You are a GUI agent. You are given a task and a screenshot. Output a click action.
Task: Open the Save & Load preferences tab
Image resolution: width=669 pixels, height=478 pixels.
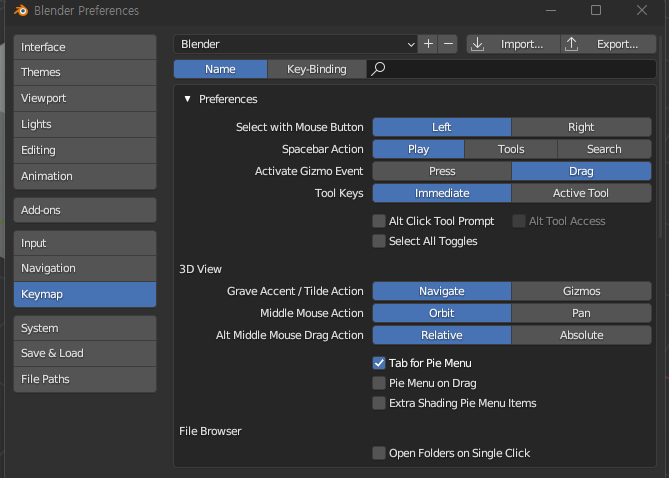[85, 353]
